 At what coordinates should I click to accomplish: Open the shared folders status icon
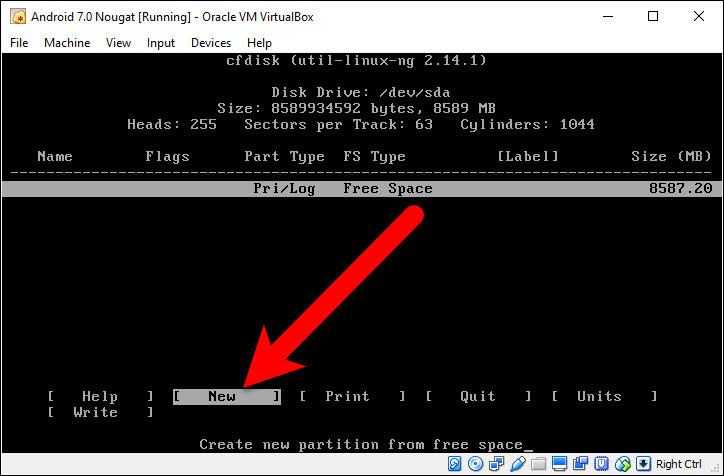click(538, 464)
